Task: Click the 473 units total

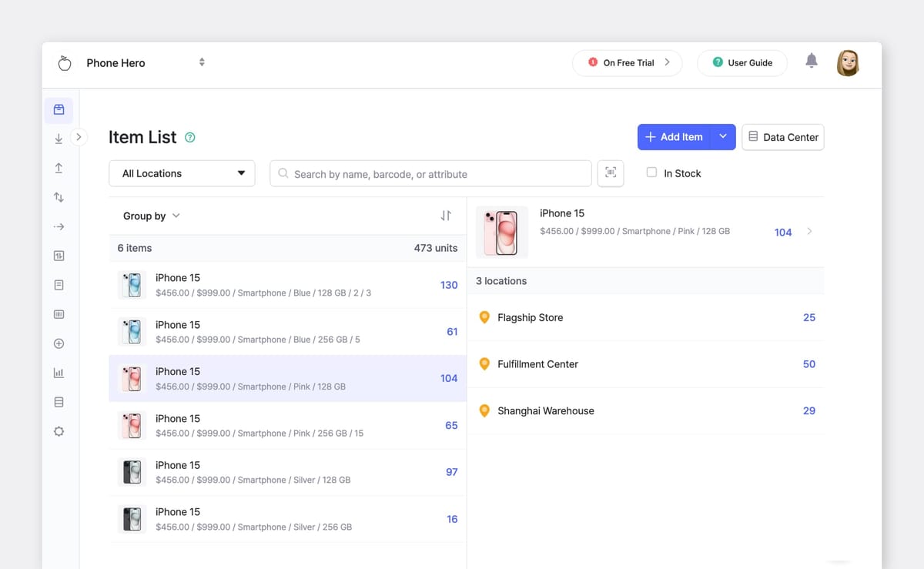Action: pos(436,248)
